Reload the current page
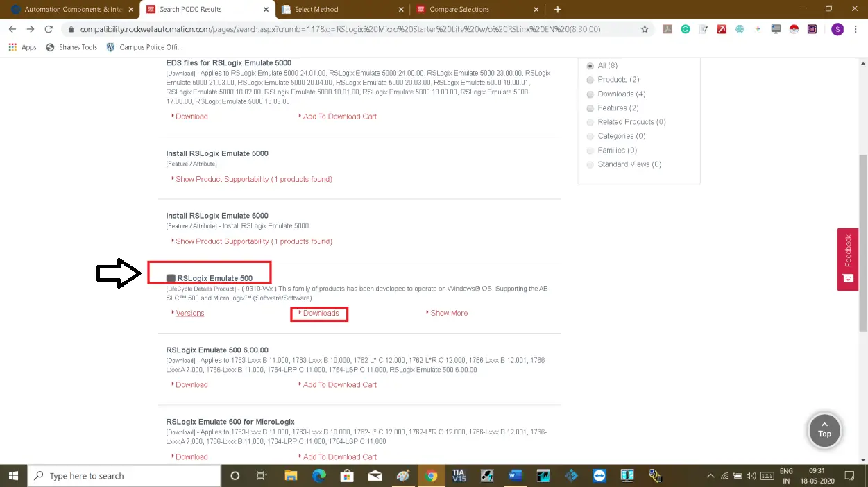 (x=49, y=29)
